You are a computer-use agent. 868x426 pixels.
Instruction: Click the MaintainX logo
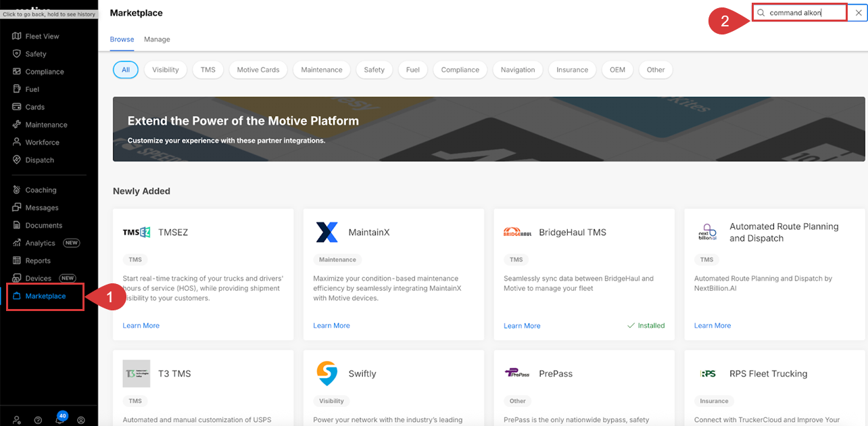327,232
